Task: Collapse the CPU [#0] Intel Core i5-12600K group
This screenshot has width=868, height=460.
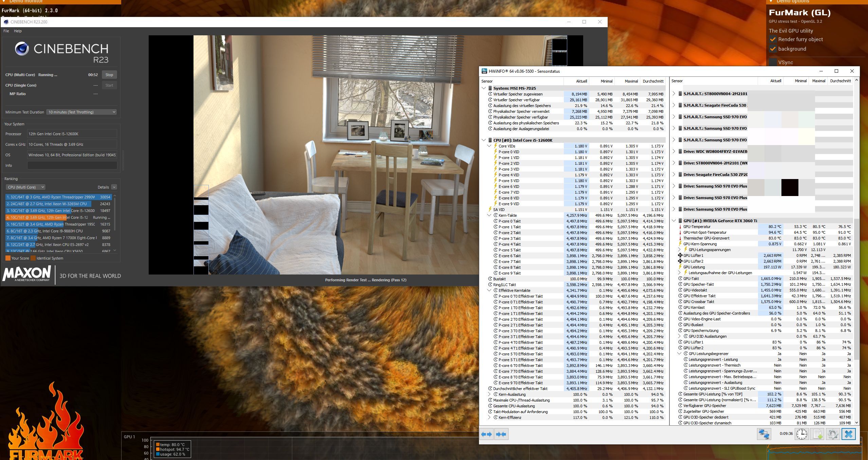Action: point(484,140)
